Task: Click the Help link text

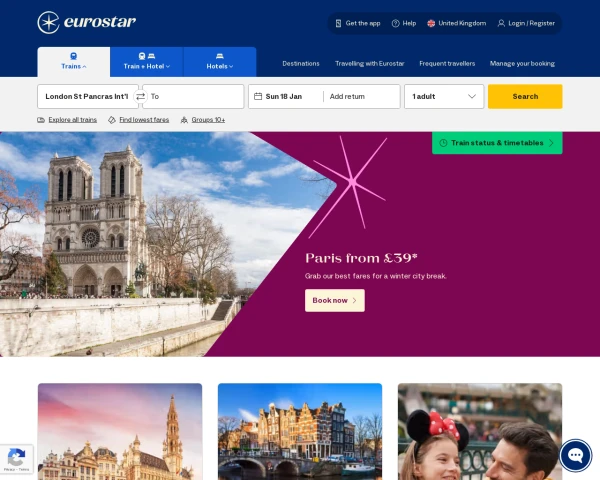Action: coord(409,23)
